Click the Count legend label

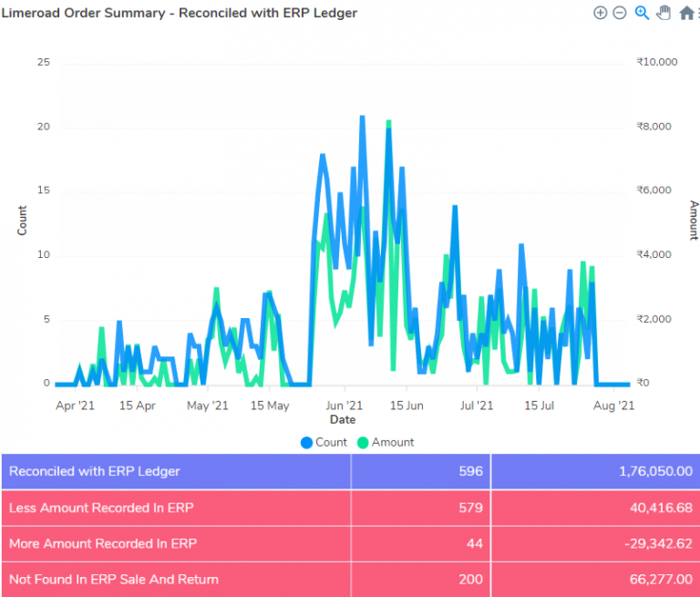click(x=331, y=442)
